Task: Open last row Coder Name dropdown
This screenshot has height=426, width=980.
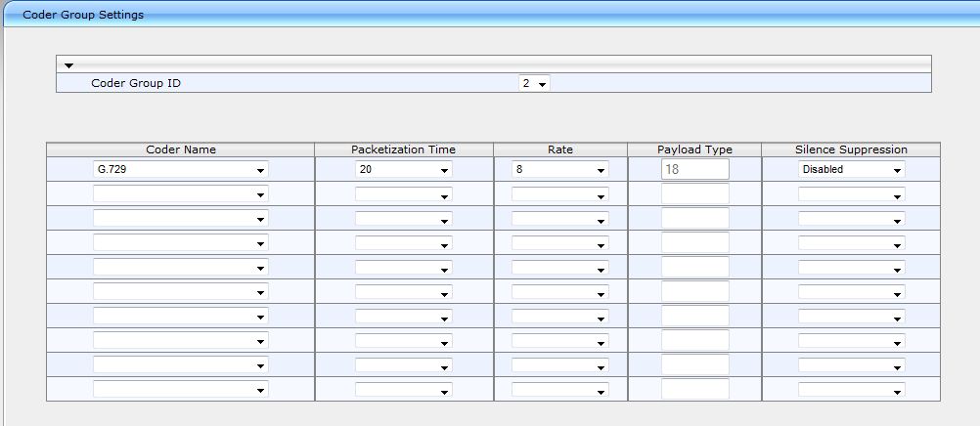Action: coord(180,390)
